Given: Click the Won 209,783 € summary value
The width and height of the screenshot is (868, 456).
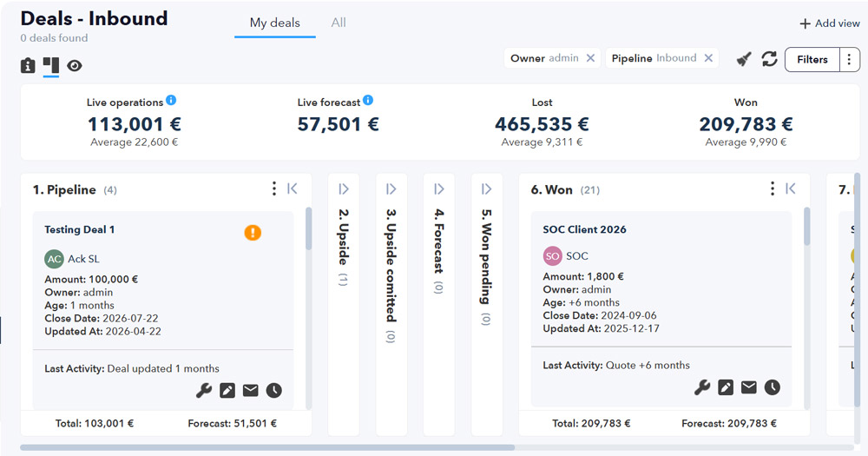Looking at the screenshot, I should coord(746,124).
